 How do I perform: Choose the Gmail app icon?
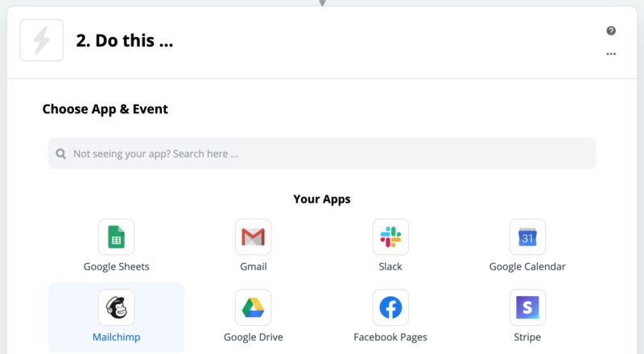point(253,237)
